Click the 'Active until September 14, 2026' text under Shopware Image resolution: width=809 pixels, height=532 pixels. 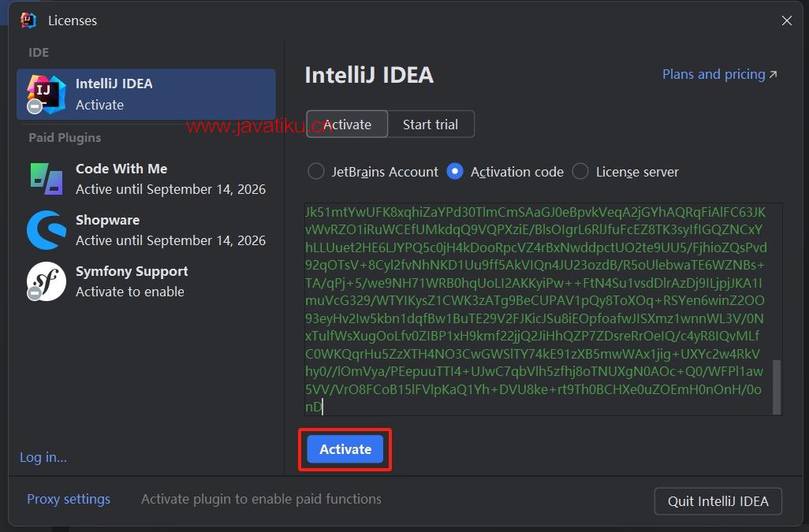click(x=171, y=240)
